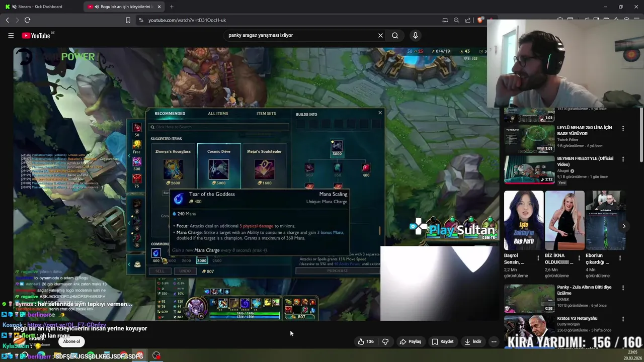The image size is (644, 362).
Task: Go to the YouTube home logo
Action: click(x=36, y=35)
